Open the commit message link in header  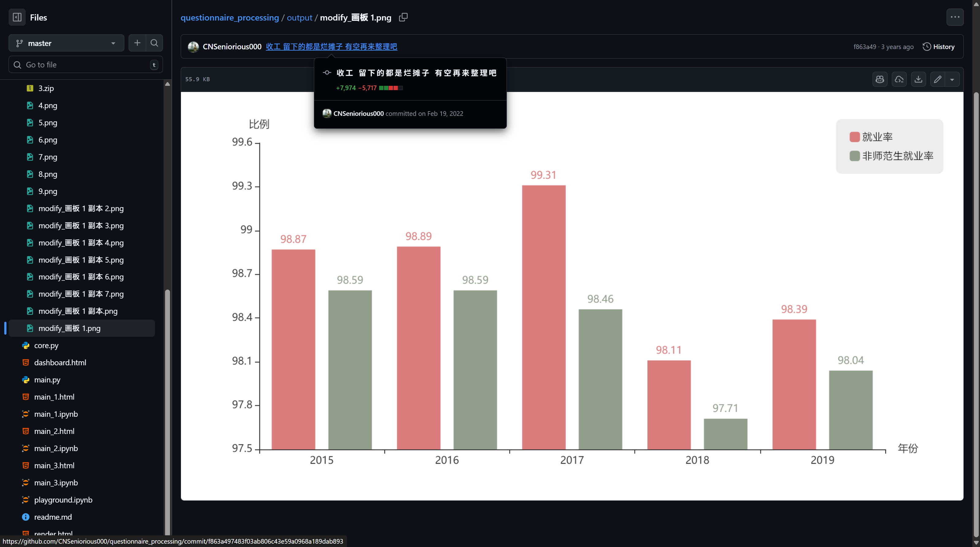331,47
